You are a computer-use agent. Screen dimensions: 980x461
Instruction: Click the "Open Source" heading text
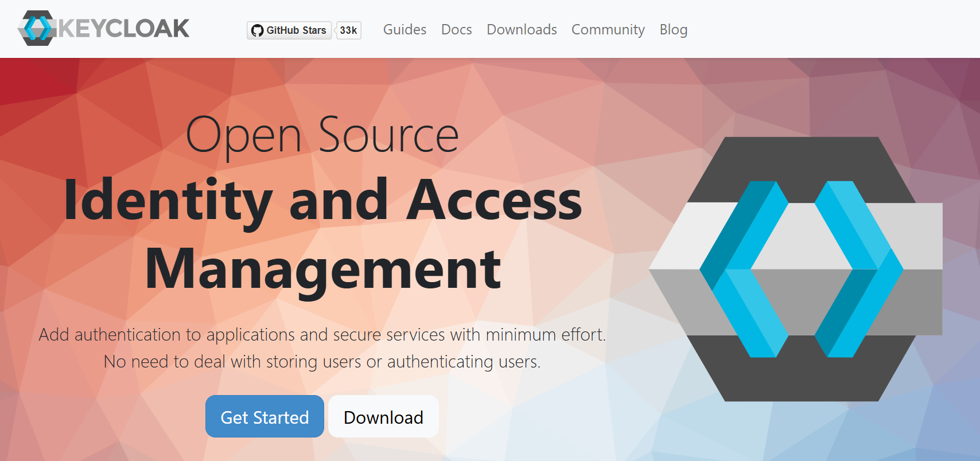tap(322, 135)
